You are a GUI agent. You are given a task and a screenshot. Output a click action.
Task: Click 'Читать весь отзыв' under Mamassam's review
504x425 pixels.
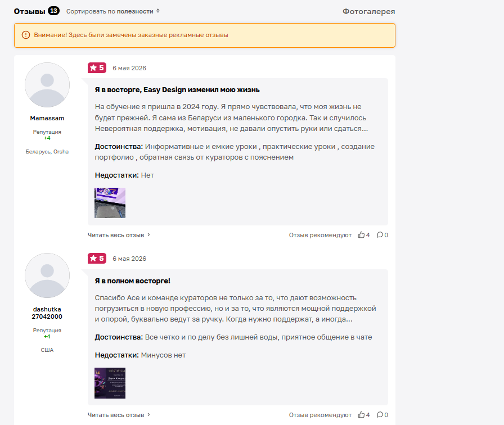[x=116, y=235]
